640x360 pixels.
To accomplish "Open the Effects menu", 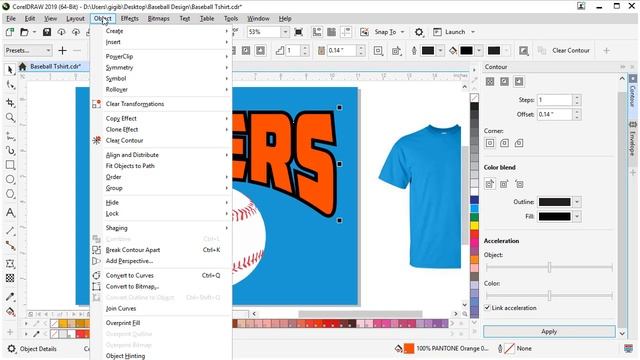I will pyautogui.click(x=130, y=18).
